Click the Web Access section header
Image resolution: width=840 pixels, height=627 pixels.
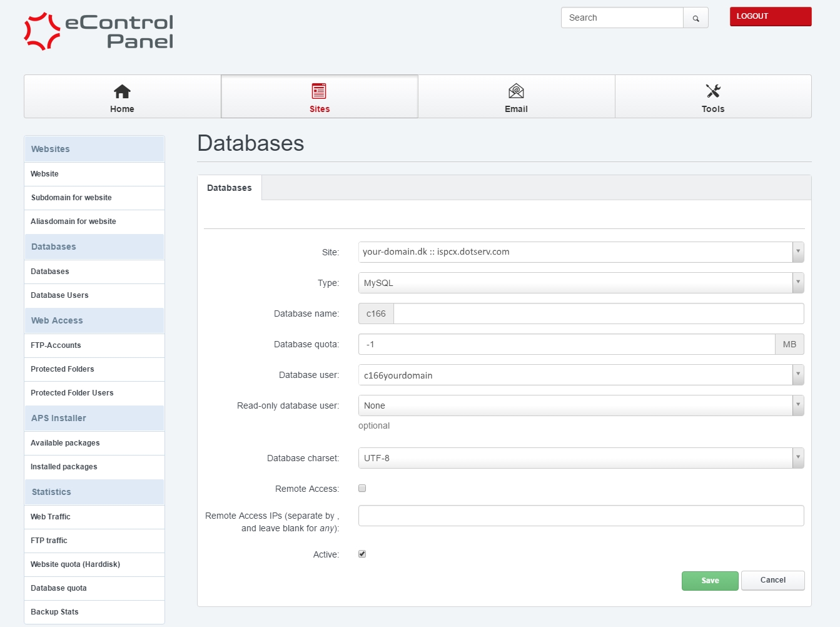(94, 320)
